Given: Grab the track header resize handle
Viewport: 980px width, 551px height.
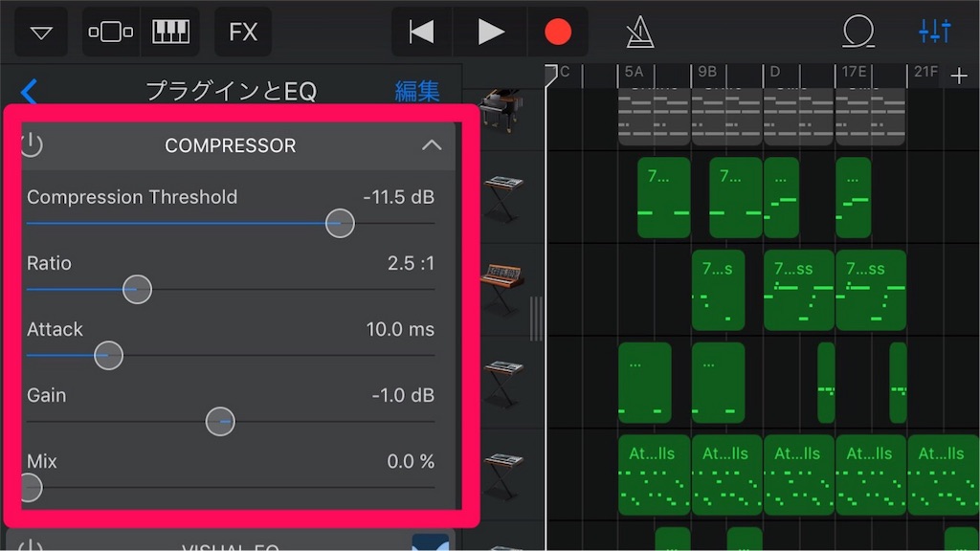Looking at the screenshot, I should point(536,319).
